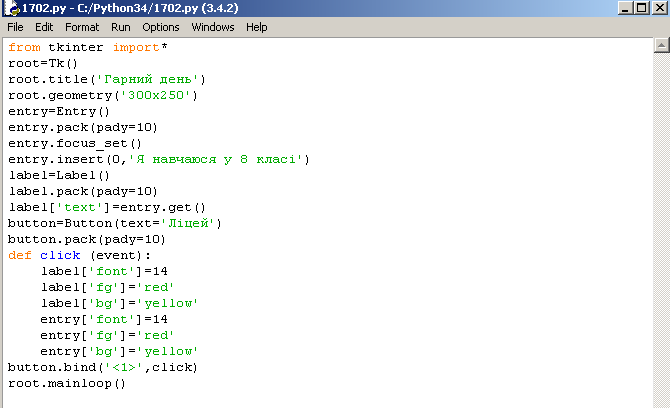Open the Run menu

pyautogui.click(x=120, y=27)
